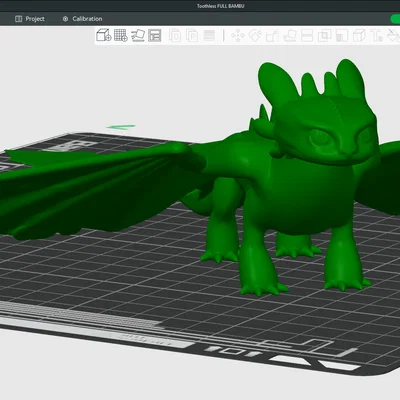The image size is (400, 400).
Task: Open the Mesh boolean tool
Action: (x=324, y=36)
